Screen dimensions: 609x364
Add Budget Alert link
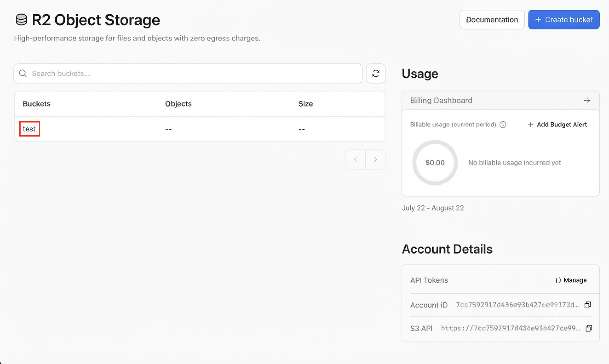tap(557, 125)
